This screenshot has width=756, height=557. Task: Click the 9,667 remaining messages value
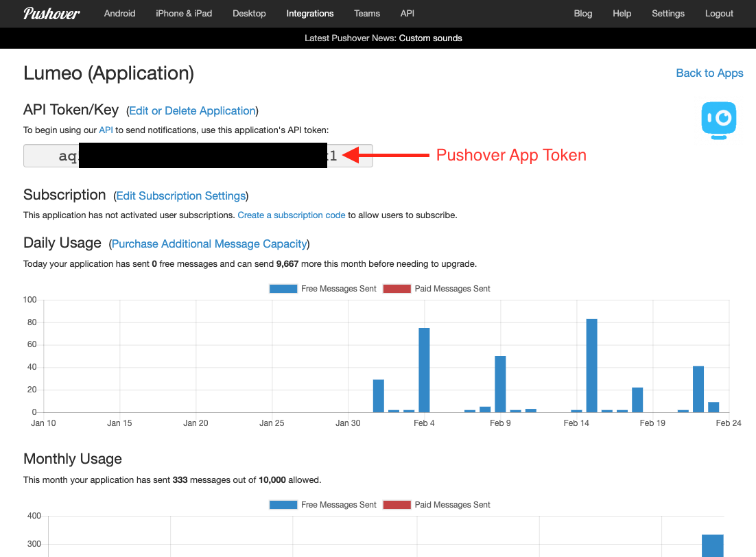[287, 264]
